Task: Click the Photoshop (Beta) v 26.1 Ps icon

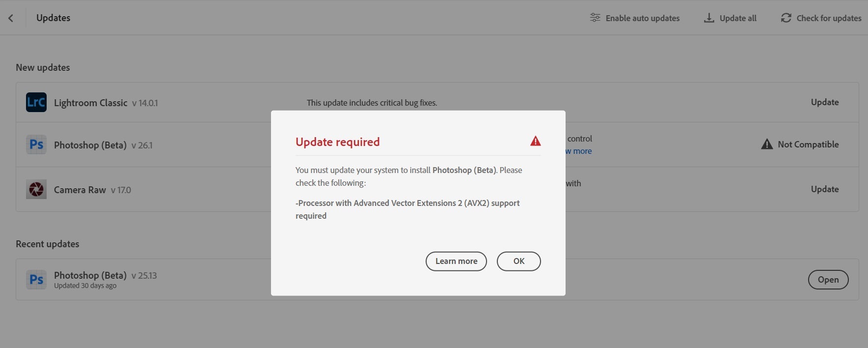Action: coord(36,145)
